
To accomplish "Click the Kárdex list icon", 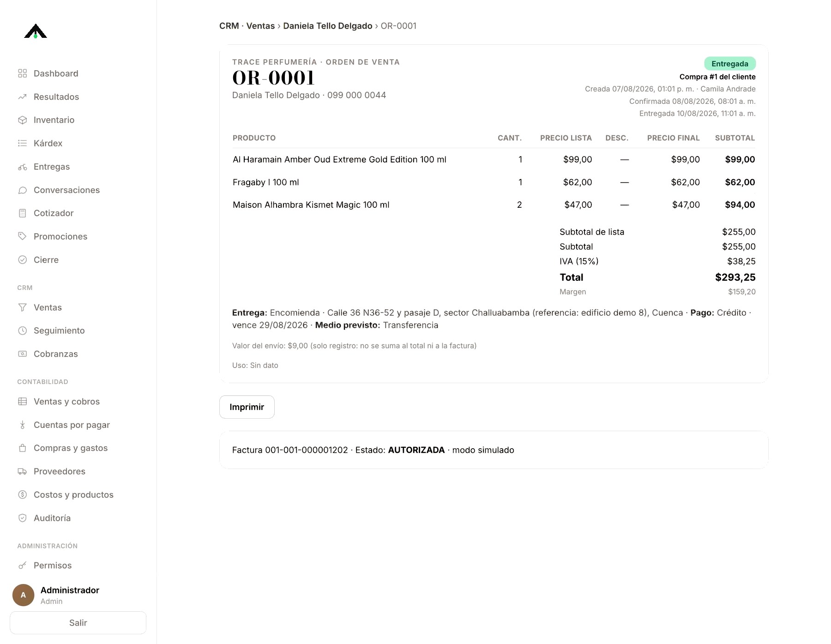I will [22, 143].
